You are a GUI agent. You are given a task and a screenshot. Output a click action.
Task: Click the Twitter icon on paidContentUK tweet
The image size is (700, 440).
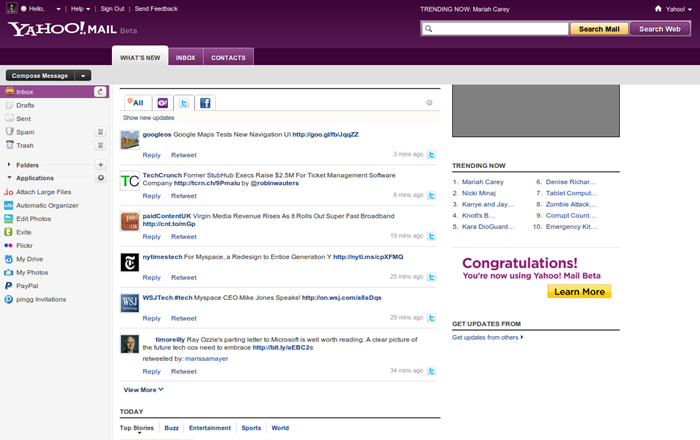coord(431,236)
